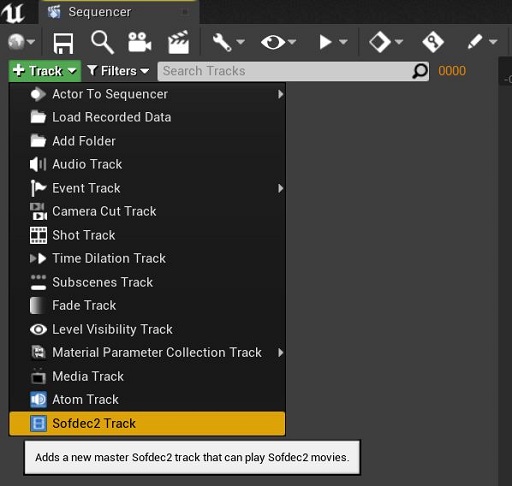Click the eye icon for Level Visibility Track
512x486 pixels.
(x=38, y=330)
